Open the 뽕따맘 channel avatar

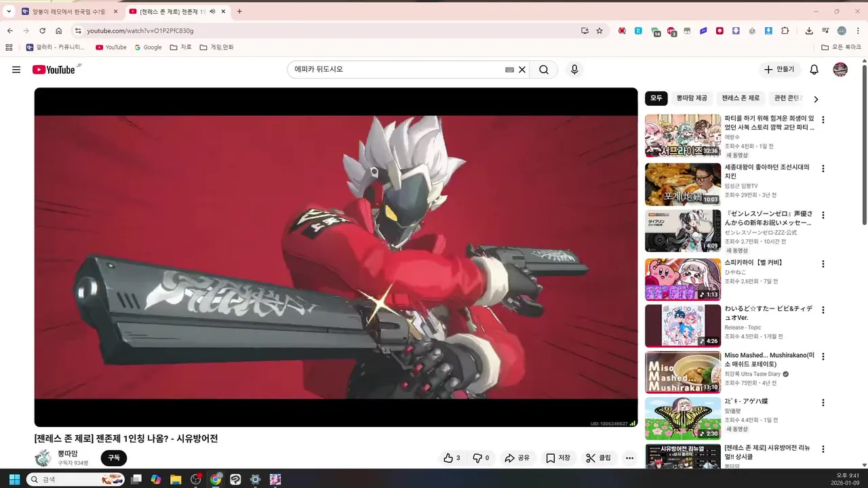43,458
